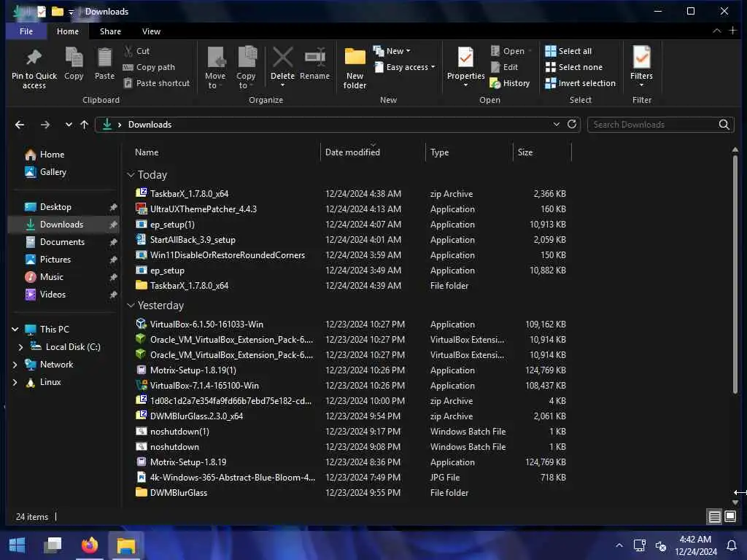The image size is (747, 560).
Task: Switch to the View ribbon tab
Action: click(151, 31)
